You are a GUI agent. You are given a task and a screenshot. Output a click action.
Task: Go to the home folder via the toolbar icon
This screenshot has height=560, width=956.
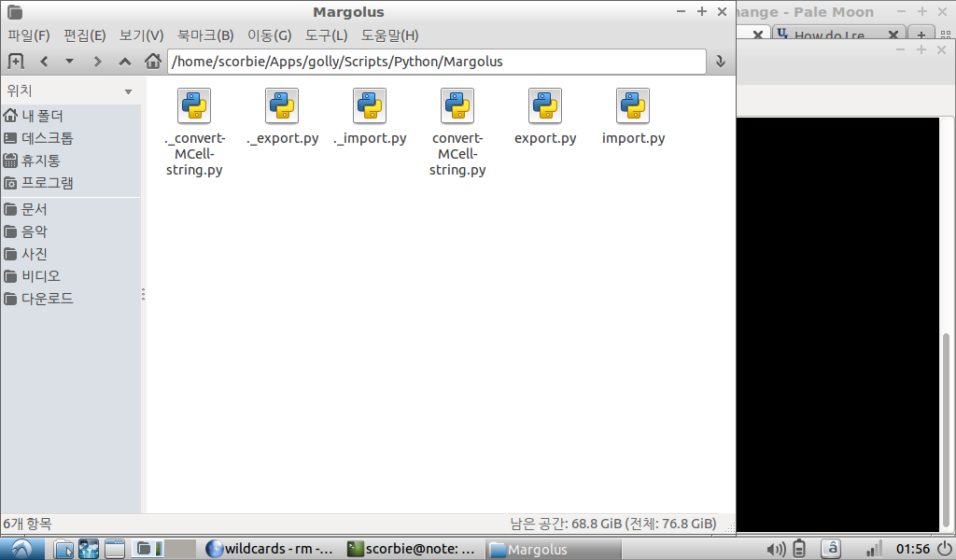pyautogui.click(x=153, y=62)
